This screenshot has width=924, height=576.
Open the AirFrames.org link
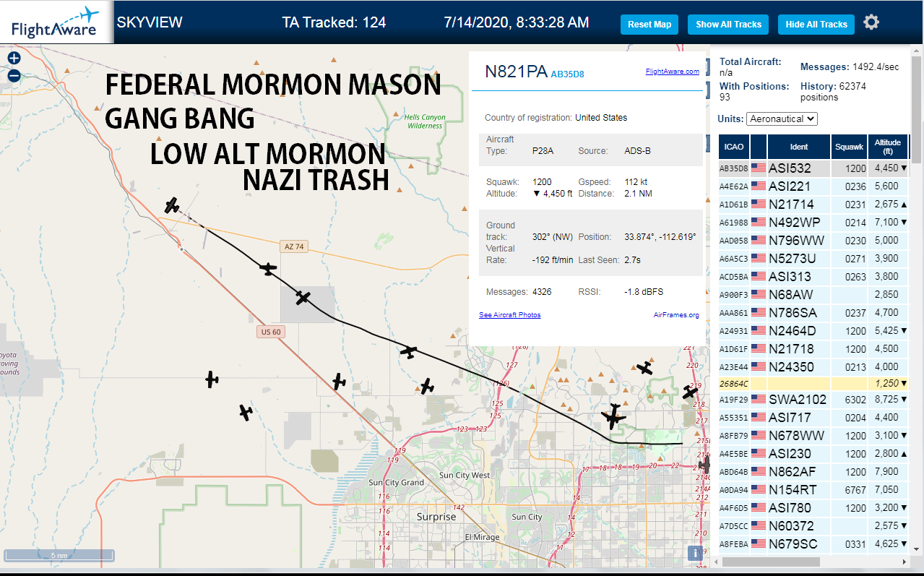coord(676,315)
